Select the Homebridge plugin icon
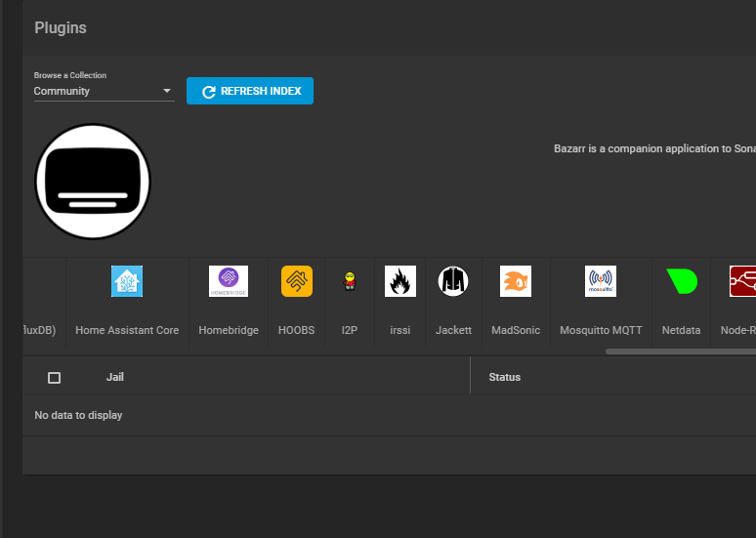The image size is (756, 538). tap(229, 281)
